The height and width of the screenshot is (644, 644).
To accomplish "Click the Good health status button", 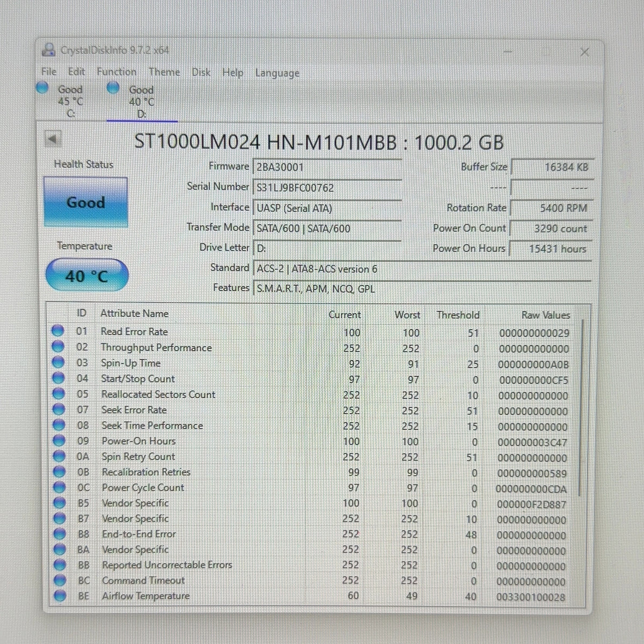I will coord(86,202).
